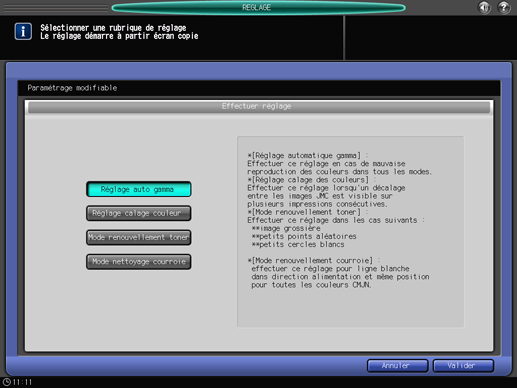Choose Réglage calage couleur
Image resolution: width=517 pixels, height=388 pixels.
pyautogui.click(x=139, y=213)
